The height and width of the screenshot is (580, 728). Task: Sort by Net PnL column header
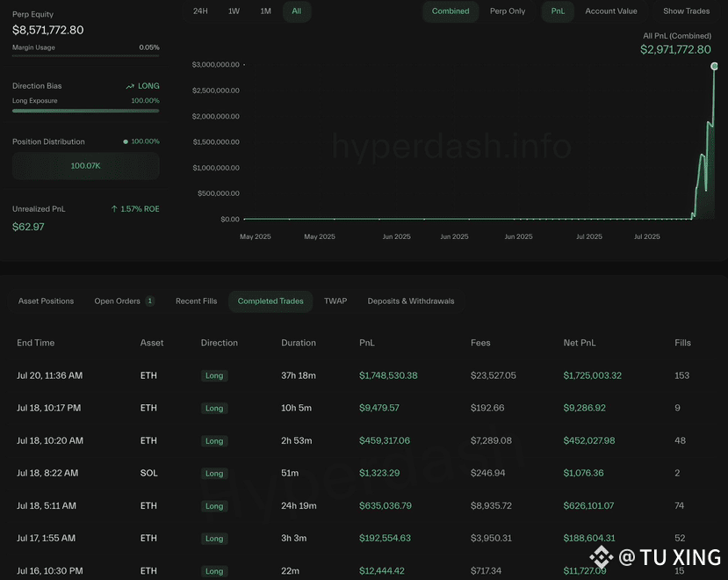point(580,343)
